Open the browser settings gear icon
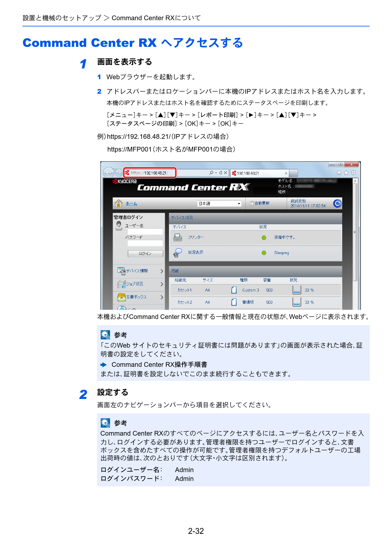 pyautogui.click(x=353, y=173)
